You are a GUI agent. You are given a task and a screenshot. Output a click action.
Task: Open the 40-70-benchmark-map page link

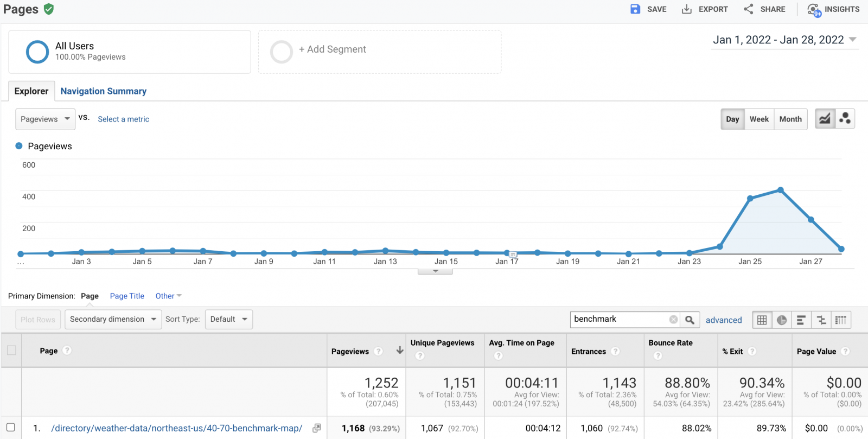point(176,428)
